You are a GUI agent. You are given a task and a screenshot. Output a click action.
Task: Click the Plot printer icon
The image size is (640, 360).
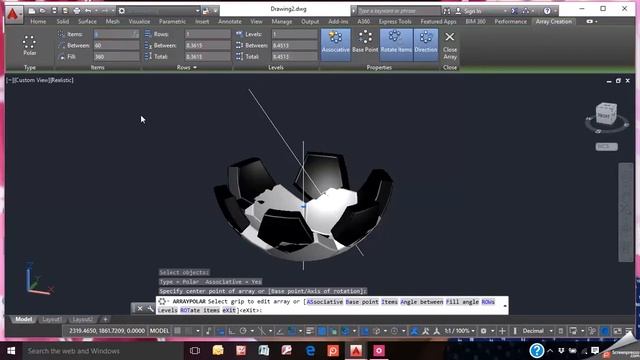click(77, 11)
